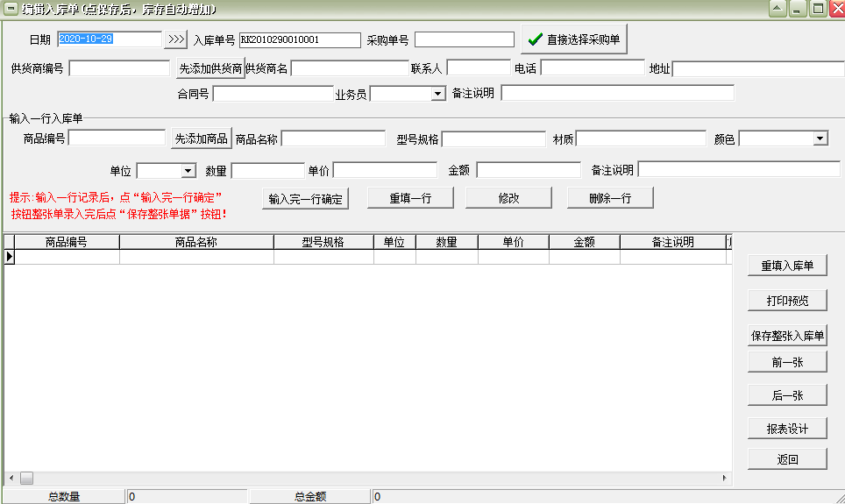Click 重填一行 button

410,198
